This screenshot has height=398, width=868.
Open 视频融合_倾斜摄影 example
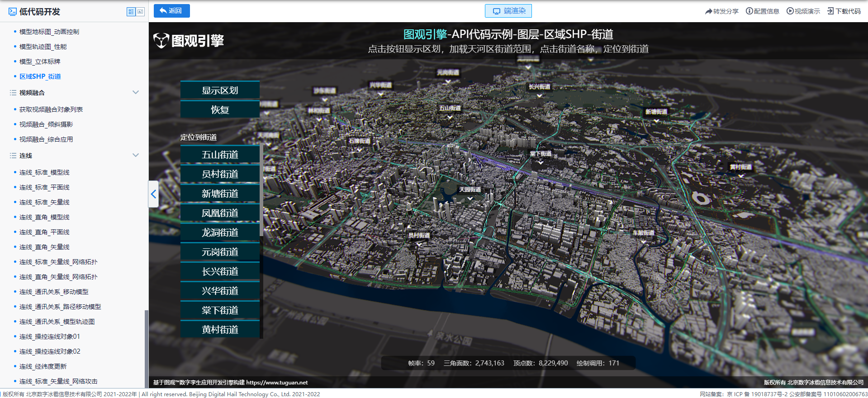[46, 124]
